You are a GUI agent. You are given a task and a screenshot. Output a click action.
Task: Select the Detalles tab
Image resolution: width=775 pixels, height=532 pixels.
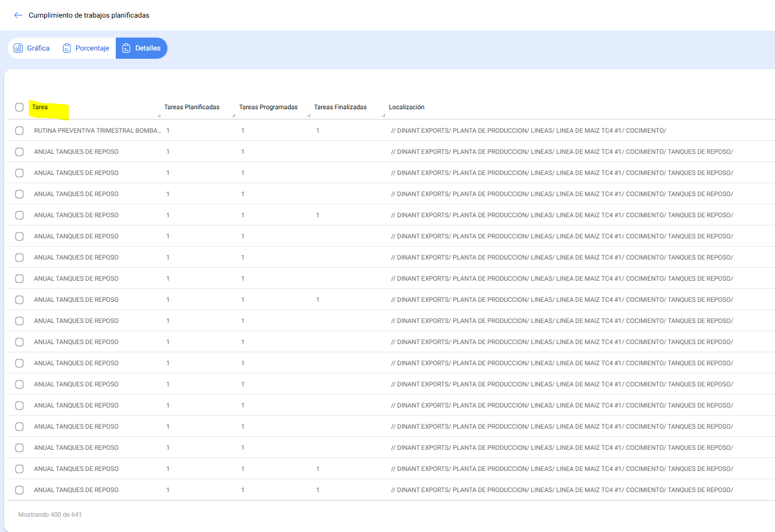coord(142,48)
